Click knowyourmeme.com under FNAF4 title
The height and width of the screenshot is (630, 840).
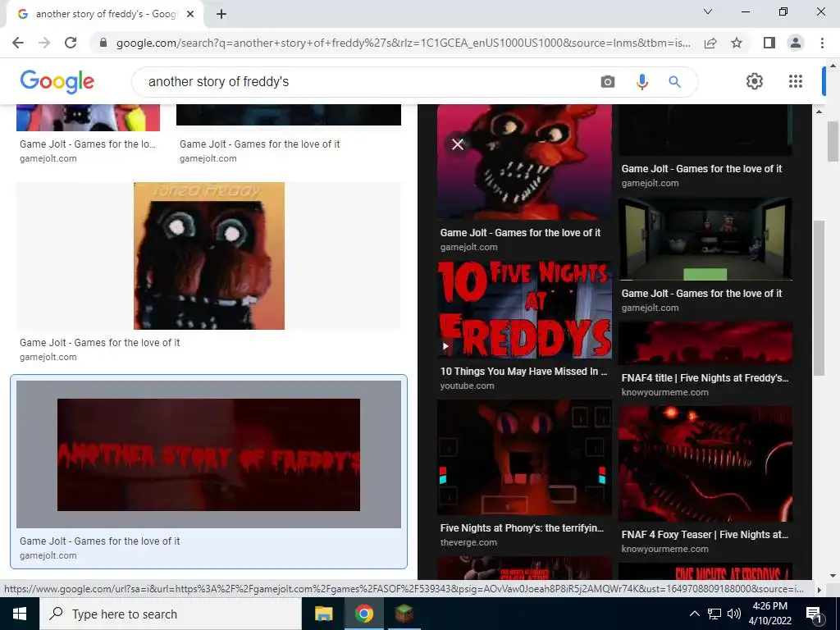click(x=664, y=392)
